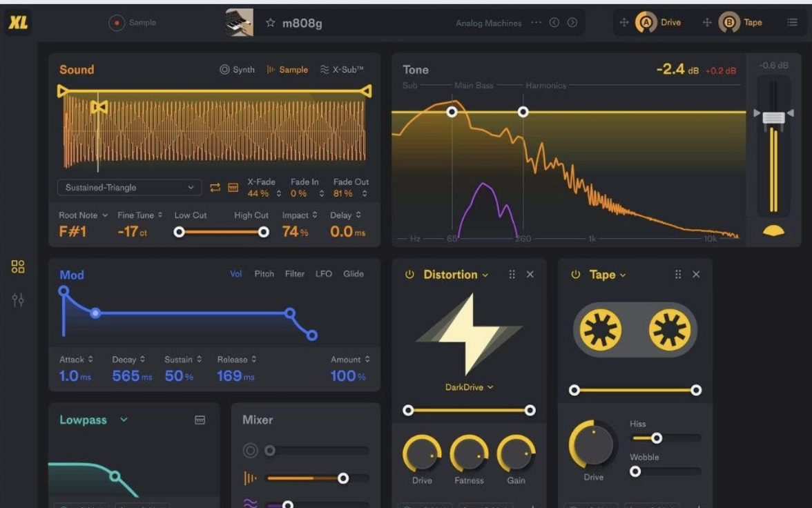Click the Release stepper arrows
Viewport: 812px width, 508px height.
(254, 359)
